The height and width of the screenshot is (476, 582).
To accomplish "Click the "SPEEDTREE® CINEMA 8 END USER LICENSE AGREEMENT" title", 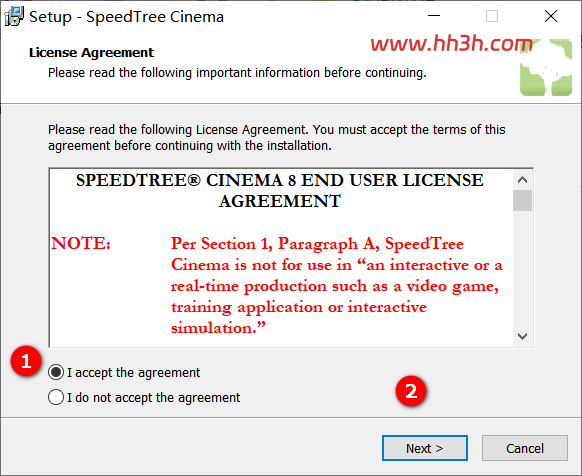I will (x=280, y=191).
